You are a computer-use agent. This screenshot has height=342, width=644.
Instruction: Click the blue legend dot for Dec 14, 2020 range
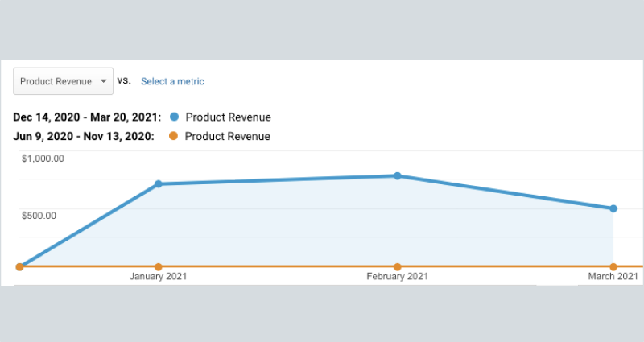(x=175, y=117)
